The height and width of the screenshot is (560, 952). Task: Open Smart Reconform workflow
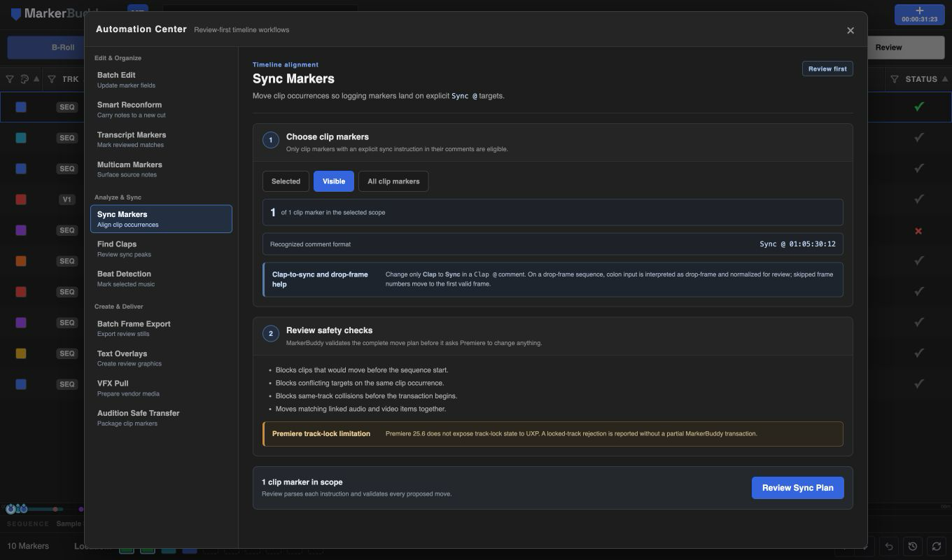[x=161, y=110]
